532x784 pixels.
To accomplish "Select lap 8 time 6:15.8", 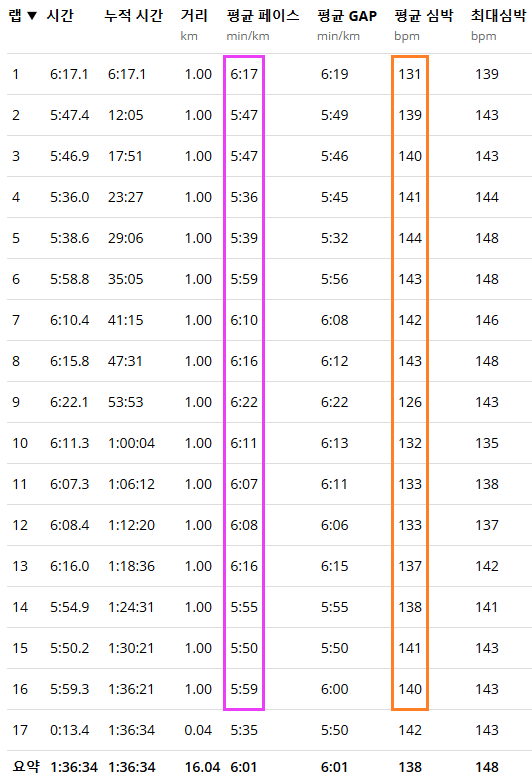I will click(70, 361).
